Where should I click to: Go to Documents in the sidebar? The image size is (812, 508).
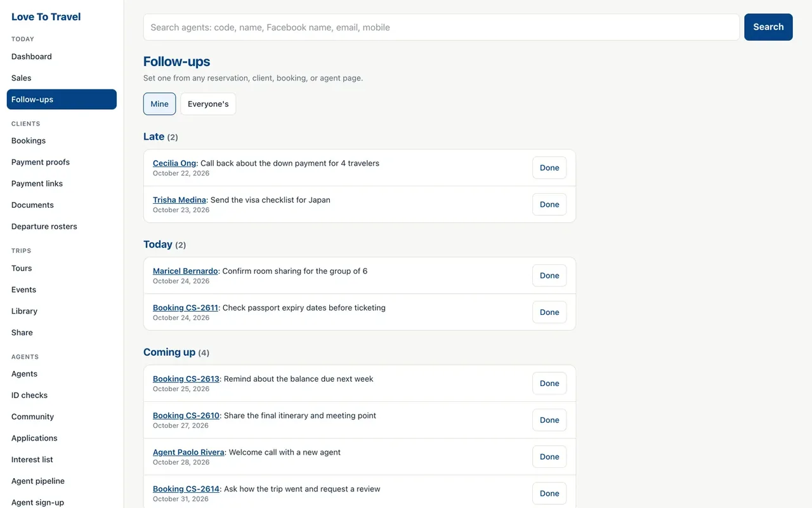click(62, 205)
